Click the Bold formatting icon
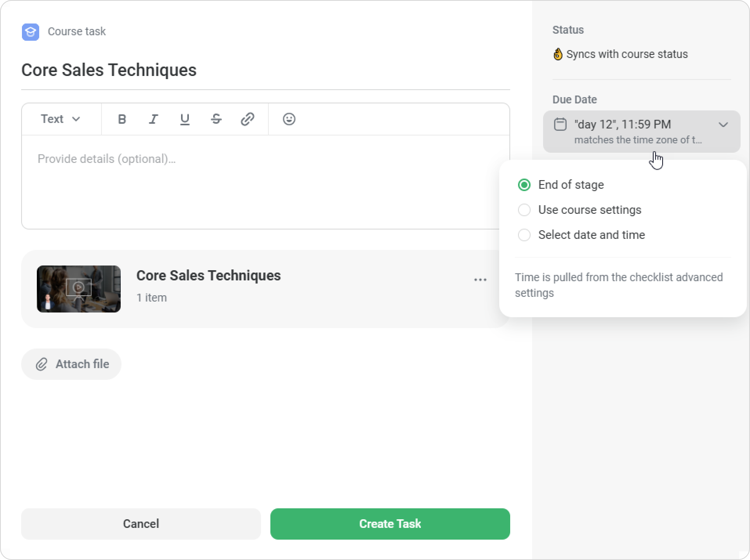Image resolution: width=750 pixels, height=560 pixels. coord(122,119)
